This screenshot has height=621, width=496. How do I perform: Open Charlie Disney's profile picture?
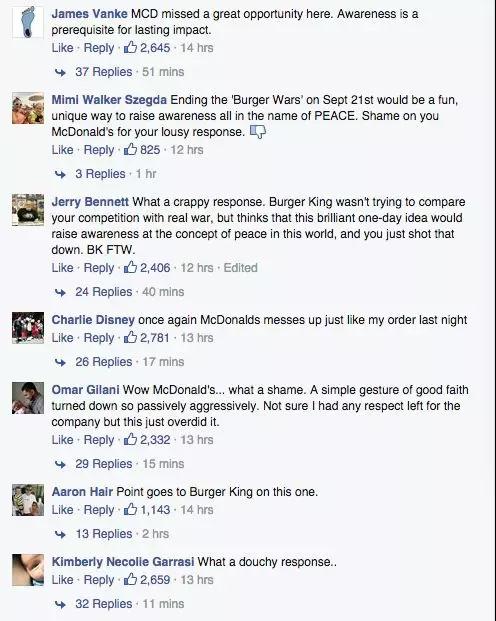[x=28, y=328]
